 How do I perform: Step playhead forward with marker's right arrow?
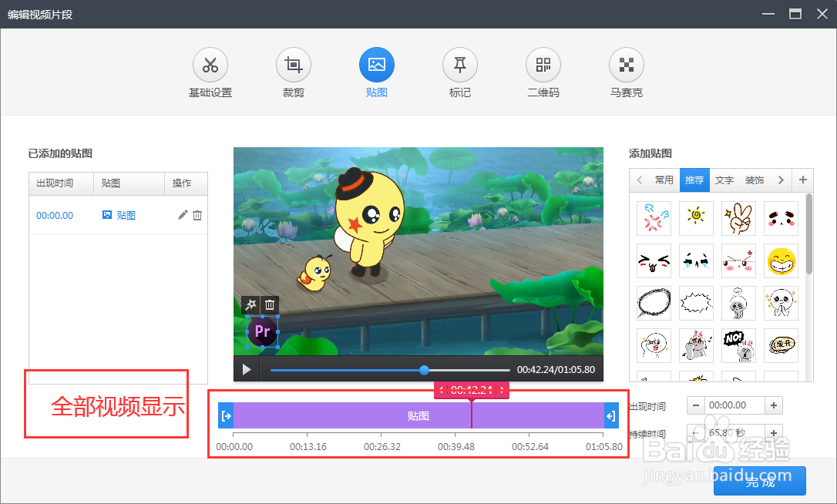pyautogui.click(x=502, y=390)
